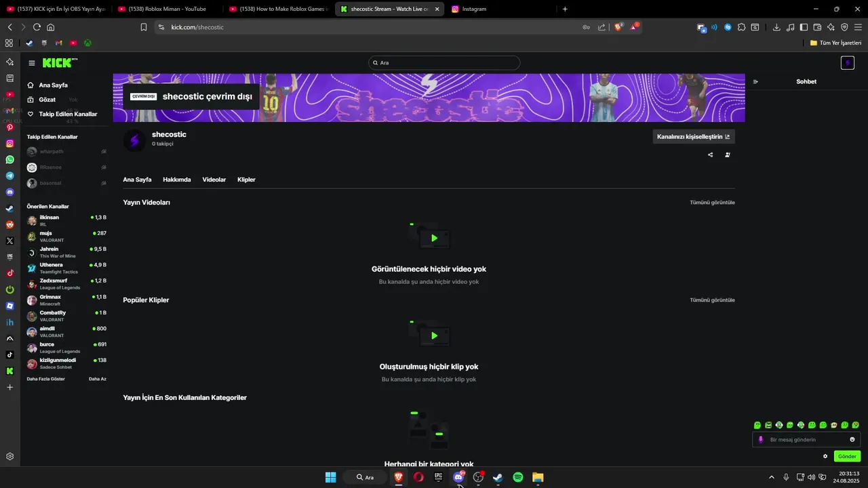The width and height of the screenshot is (868, 488).
Task: Collapse the Sohbet chat panel
Action: (755, 81)
